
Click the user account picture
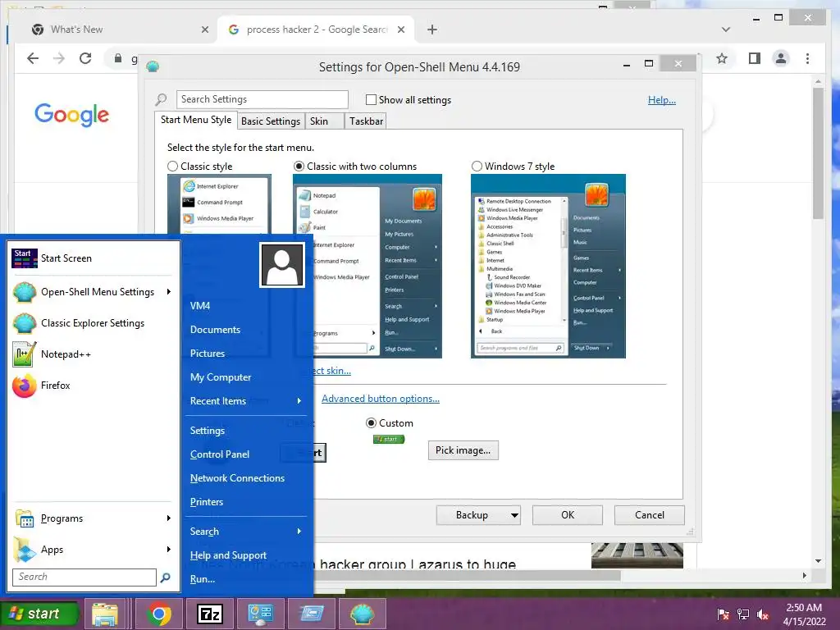pos(282,265)
